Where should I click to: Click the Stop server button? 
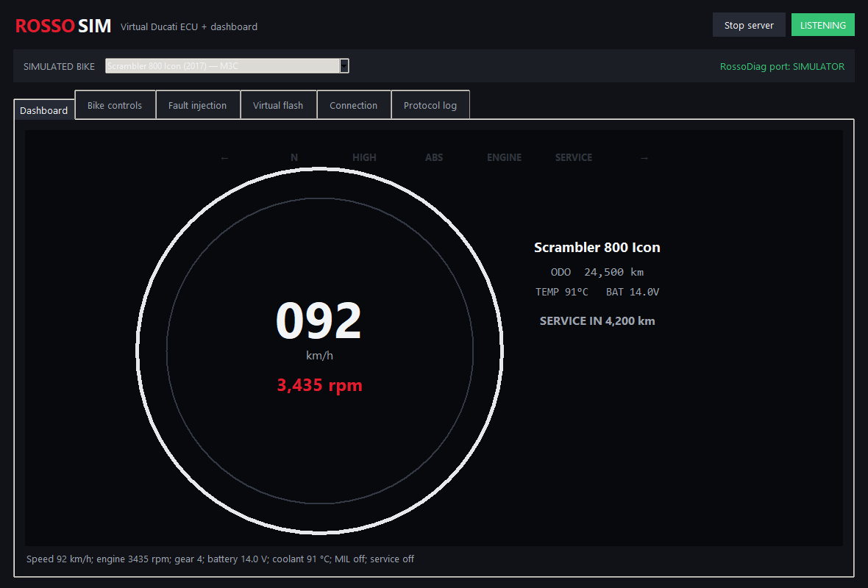coord(748,25)
